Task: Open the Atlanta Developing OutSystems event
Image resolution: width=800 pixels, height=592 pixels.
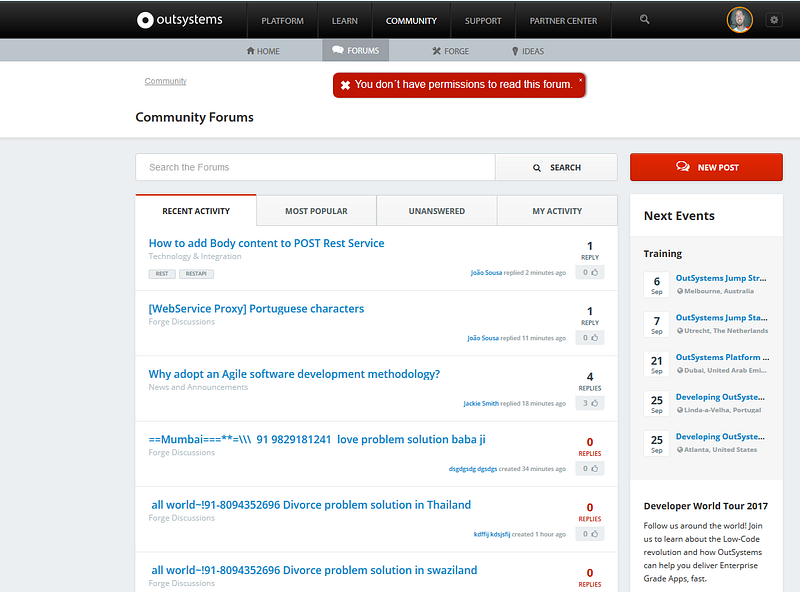Action: (x=720, y=436)
